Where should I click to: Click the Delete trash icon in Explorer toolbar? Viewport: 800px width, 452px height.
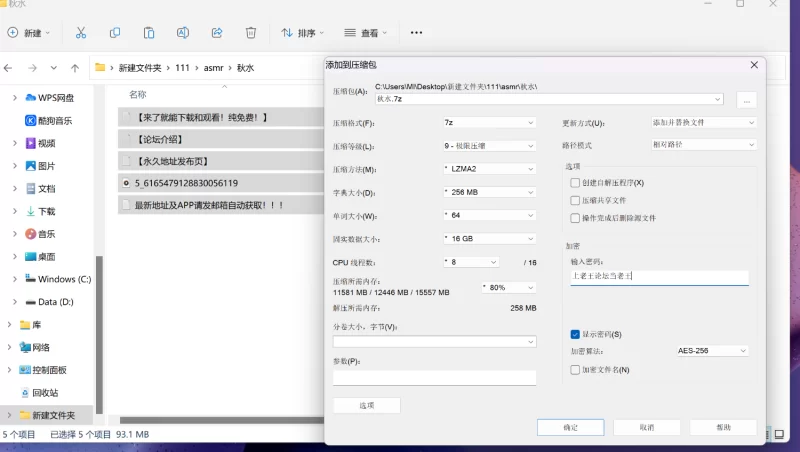(251, 33)
